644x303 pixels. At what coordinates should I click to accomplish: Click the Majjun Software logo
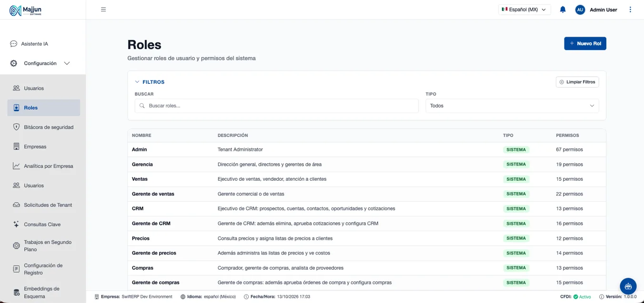(x=26, y=10)
